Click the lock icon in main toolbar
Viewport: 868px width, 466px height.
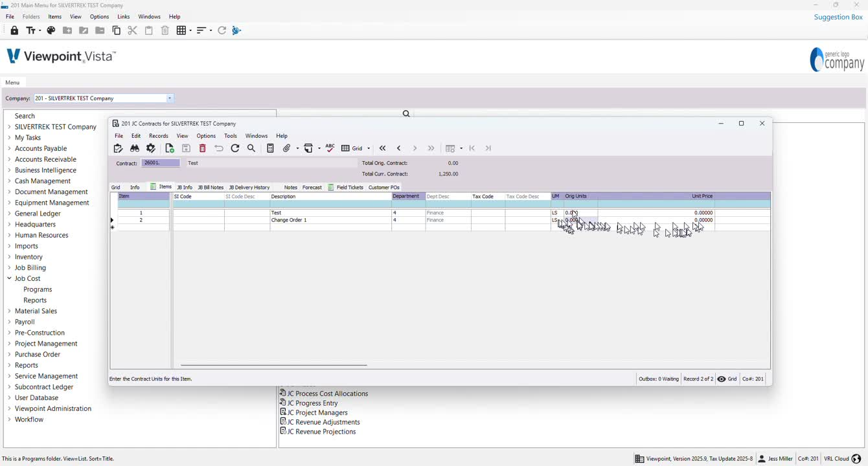tap(14, 30)
